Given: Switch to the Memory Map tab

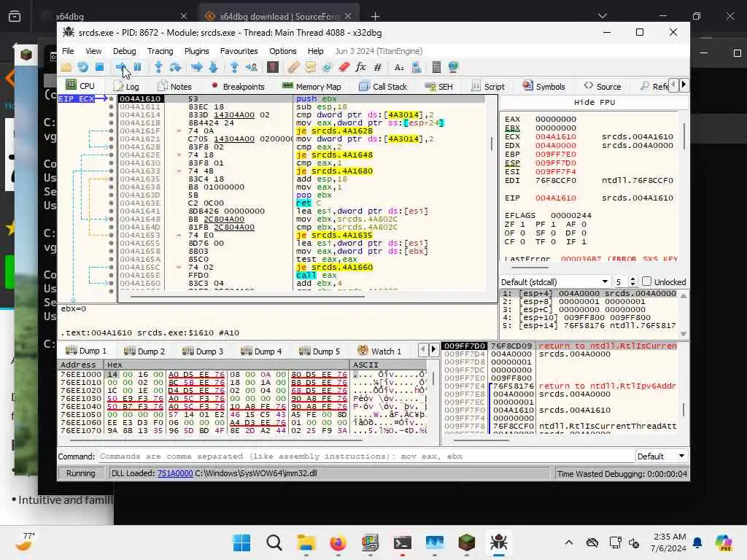Looking at the screenshot, I should [x=311, y=86].
